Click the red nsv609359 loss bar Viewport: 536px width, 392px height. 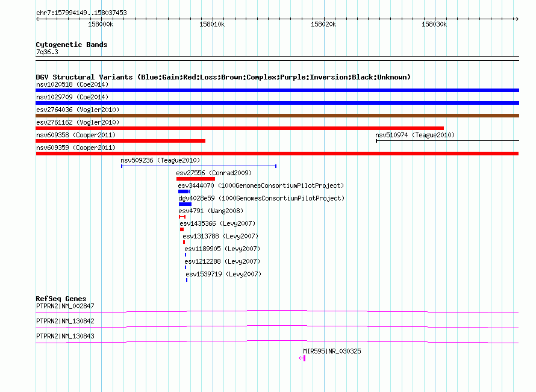coord(277,154)
